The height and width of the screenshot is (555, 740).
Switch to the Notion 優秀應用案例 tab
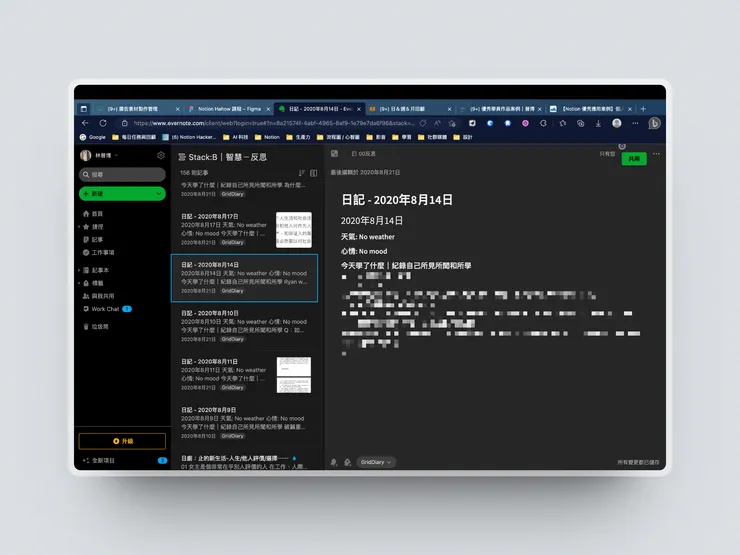pos(591,109)
